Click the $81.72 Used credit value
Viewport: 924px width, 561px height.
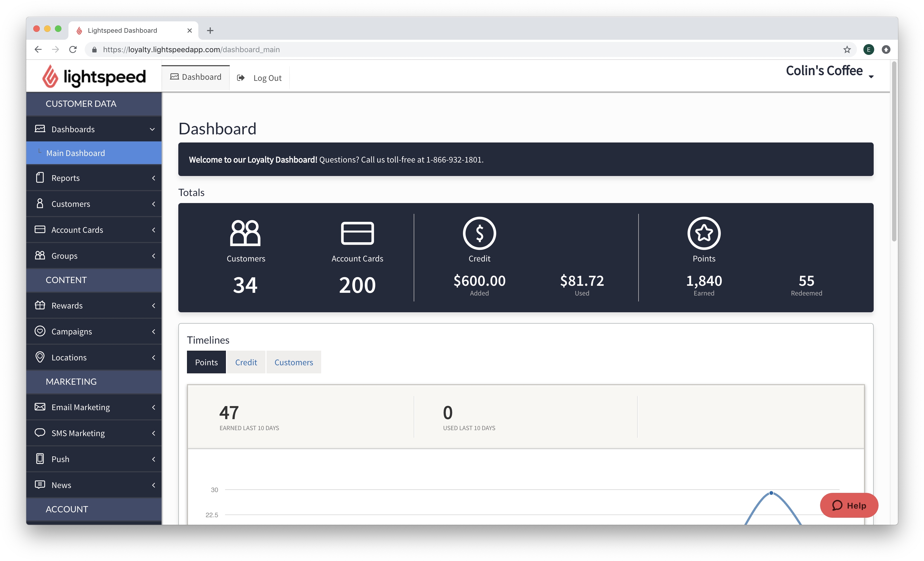[582, 281]
